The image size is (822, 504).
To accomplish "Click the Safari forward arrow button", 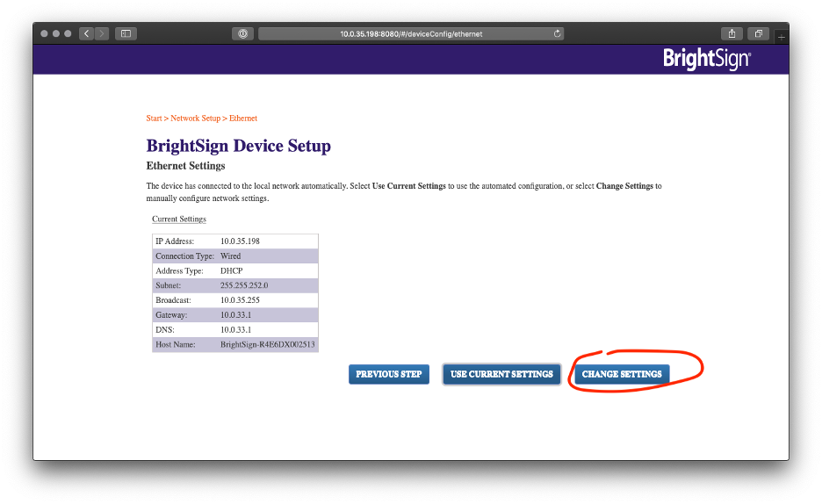I will pyautogui.click(x=102, y=33).
